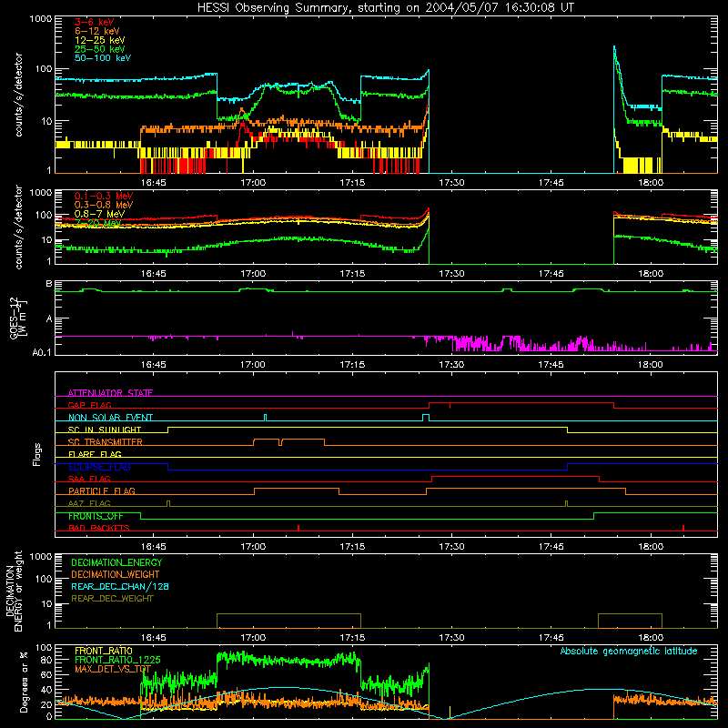Pick the yellow 12-25 keV legend label

pyautogui.click(x=99, y=40)
